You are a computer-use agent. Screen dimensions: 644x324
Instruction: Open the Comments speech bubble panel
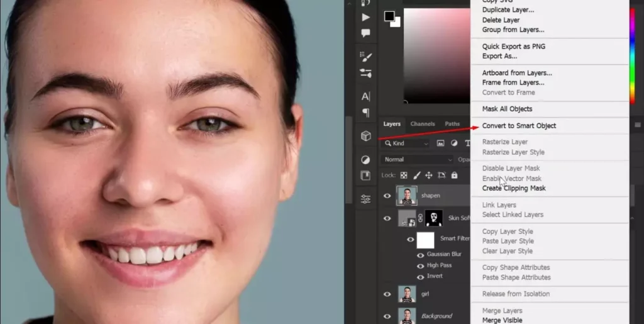[365, 33]
